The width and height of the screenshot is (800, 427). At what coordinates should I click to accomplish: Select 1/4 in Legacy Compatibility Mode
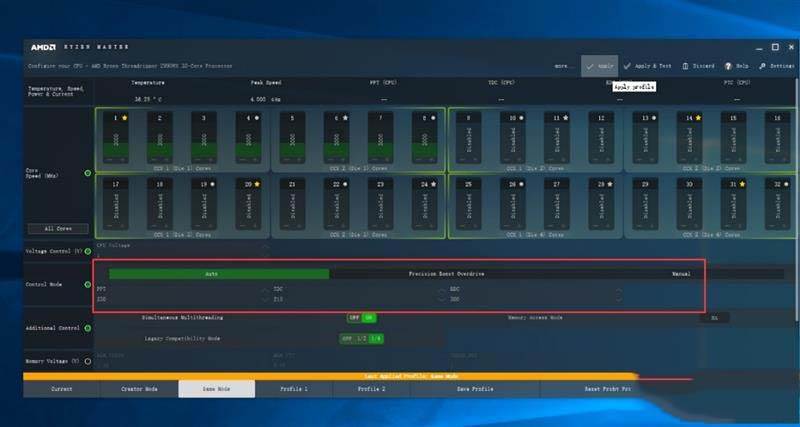point(375,338)
